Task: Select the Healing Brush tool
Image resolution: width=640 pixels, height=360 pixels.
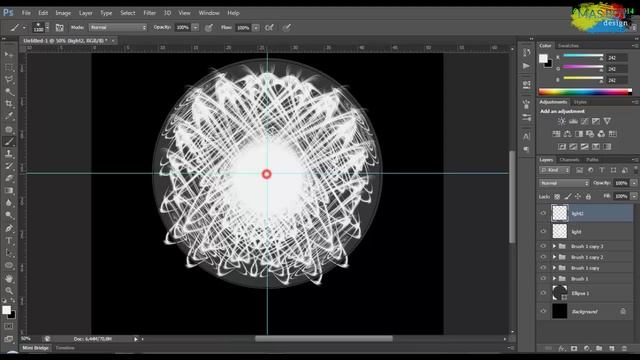Action: (9, 129)
